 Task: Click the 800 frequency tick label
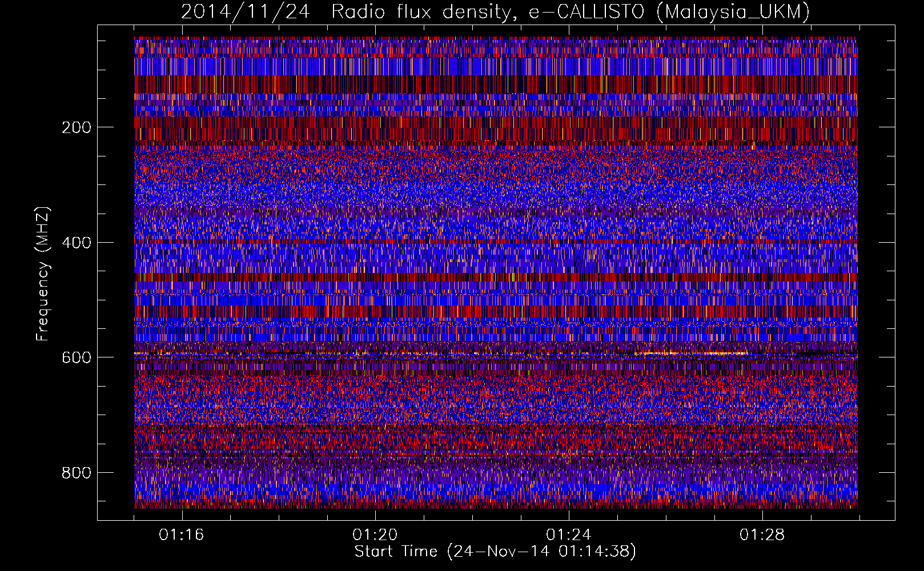pyautogui.click(x=77, y=473)
